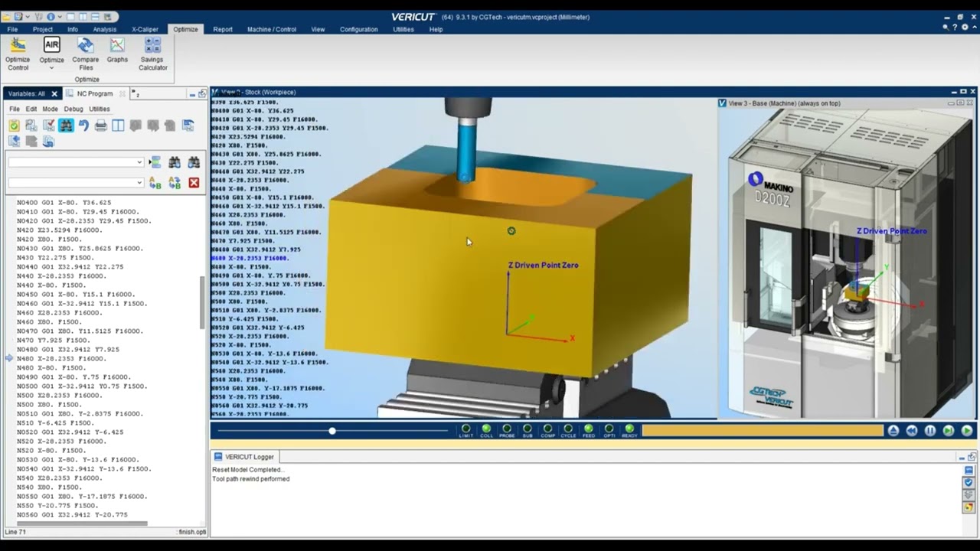Image resolution: width=980 pixels, height=551 pixels.
Task: Open the replace text combo box dropdown
Action: tap(139, 182)
